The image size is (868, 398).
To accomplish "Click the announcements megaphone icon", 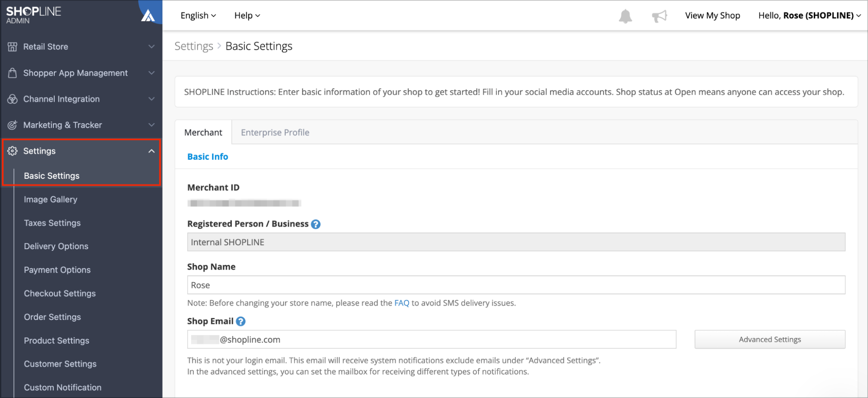I will tap(659, 16).
